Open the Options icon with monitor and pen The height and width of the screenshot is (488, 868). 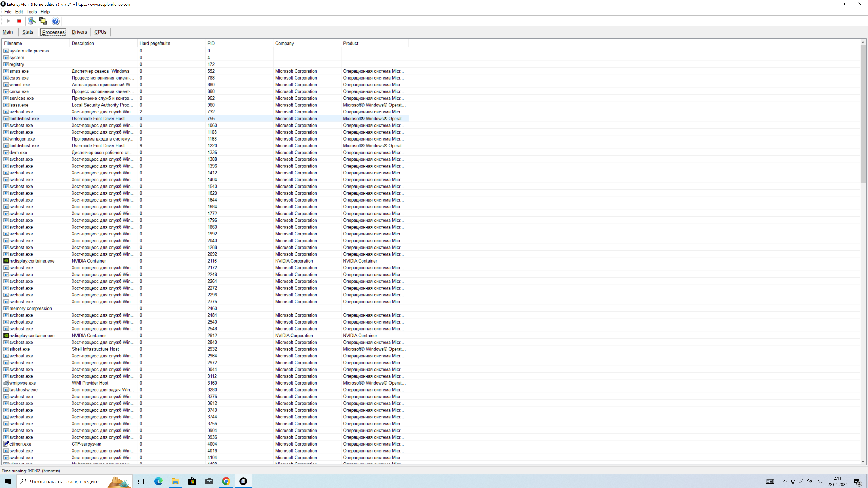click(x=32, y=21)
